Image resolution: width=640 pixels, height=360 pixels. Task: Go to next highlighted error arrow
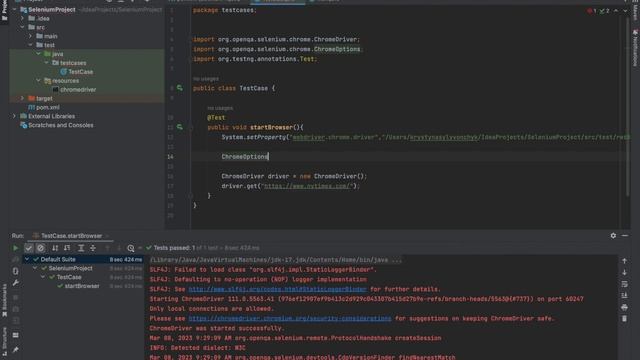tap(625, 11)
